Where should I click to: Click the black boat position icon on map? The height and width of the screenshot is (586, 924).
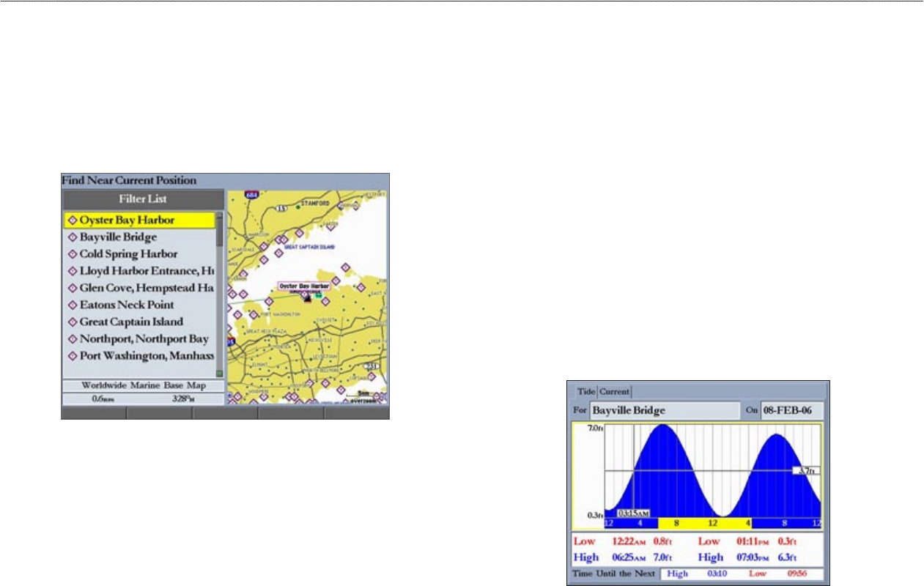click(x=307, y=297)
